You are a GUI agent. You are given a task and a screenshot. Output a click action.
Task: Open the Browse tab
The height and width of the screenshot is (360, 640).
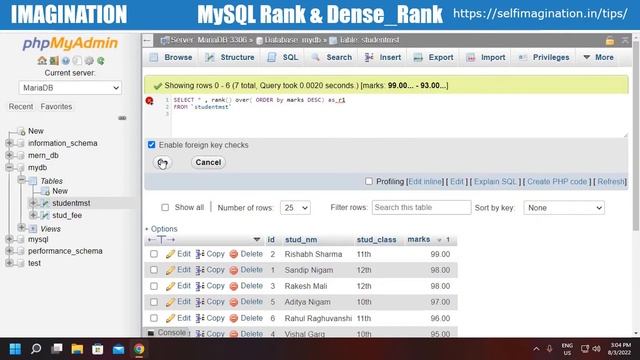pyautogui.click(x=171, y=58)
